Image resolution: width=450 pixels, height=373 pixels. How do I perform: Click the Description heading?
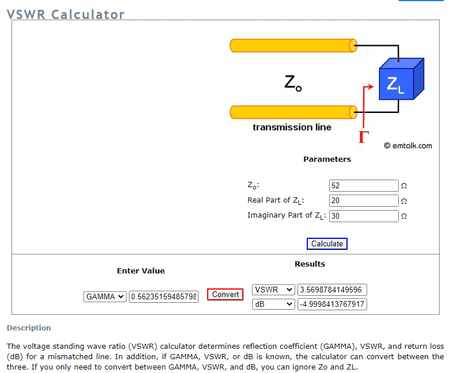tap(29, 328)
